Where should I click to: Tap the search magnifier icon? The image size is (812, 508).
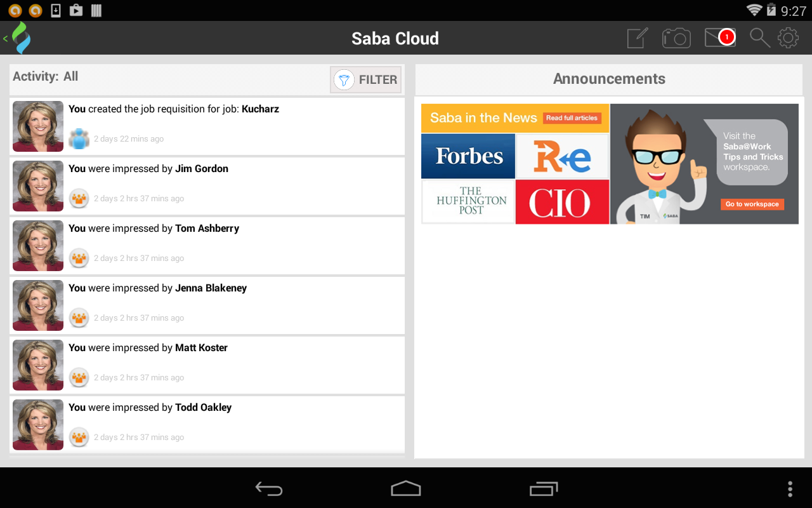point(759,38)
